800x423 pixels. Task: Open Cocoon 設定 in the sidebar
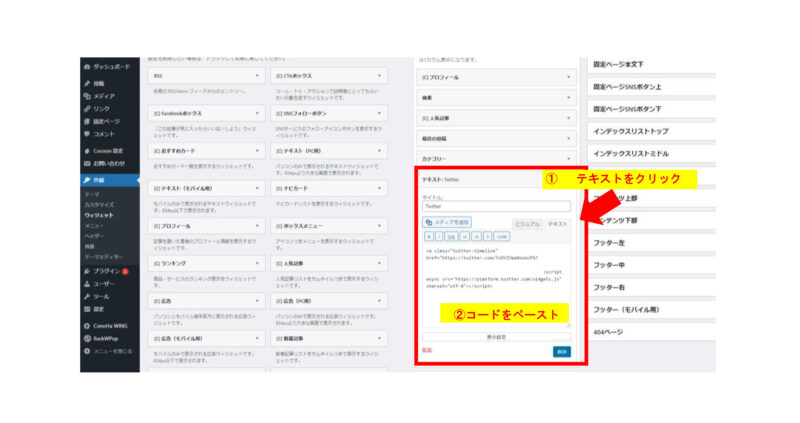[x=104, y=151]
